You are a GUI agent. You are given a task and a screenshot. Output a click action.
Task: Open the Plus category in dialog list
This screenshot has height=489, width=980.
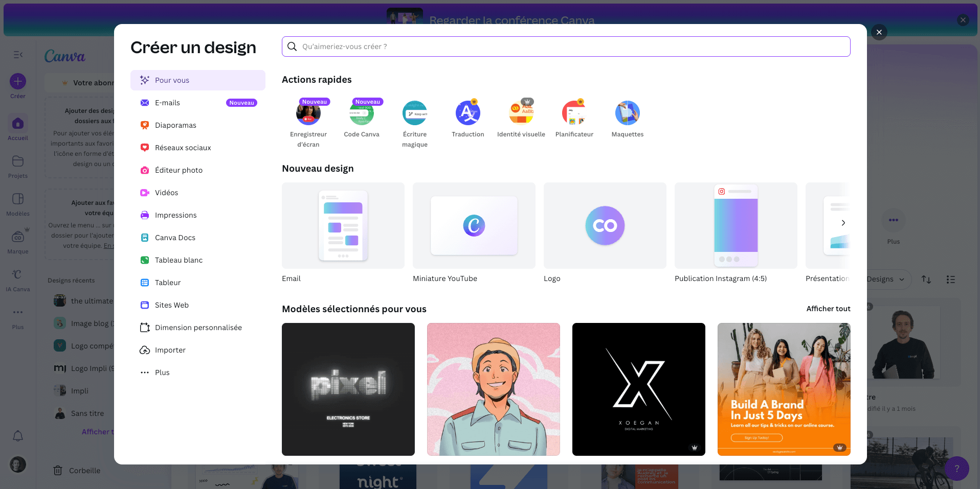(x=198, y=372)
